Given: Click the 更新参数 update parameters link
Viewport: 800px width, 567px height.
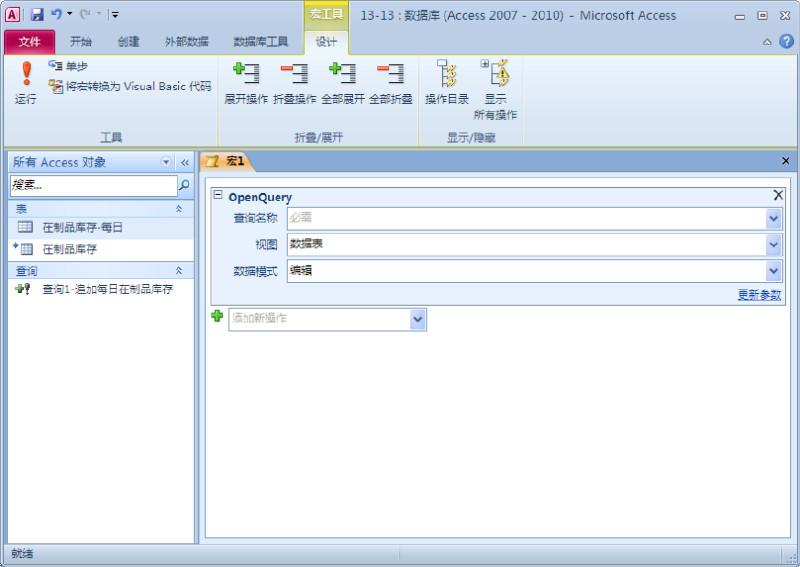Looking at the screenshot, I should coord(759,294).
